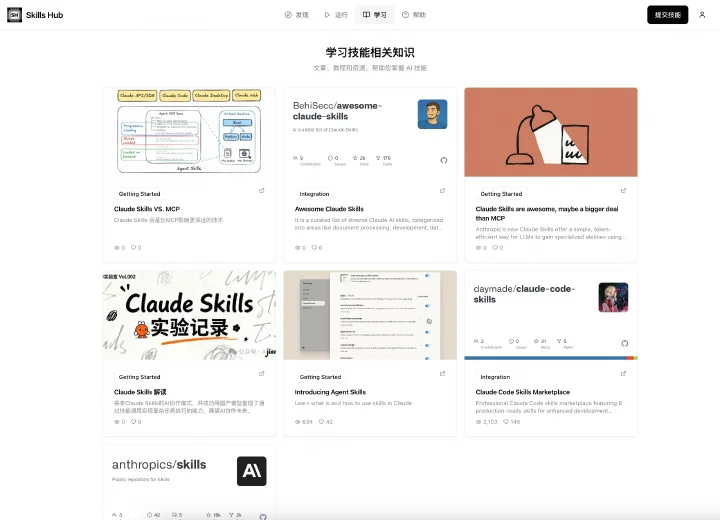Open the desk lamp illustration thumbnail
720x520 pixels.
click(551, 132)
